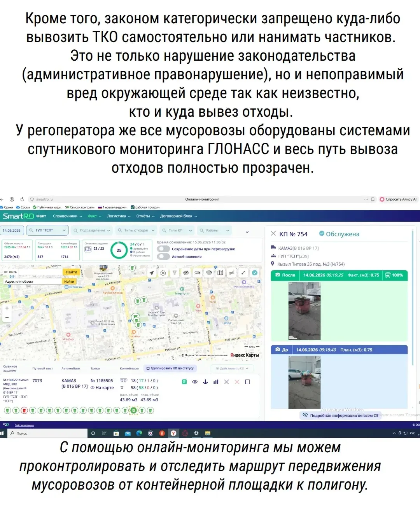The width and height of the screenshot is (420, 525).
Task: Zoom out the map with minus
Action: (x=7, y=317)
